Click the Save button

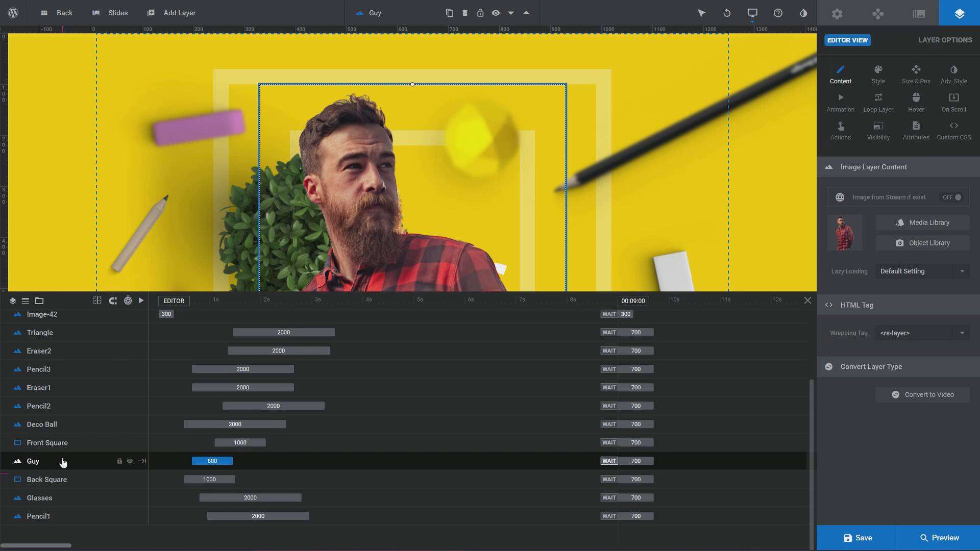[x=857, y=538]
